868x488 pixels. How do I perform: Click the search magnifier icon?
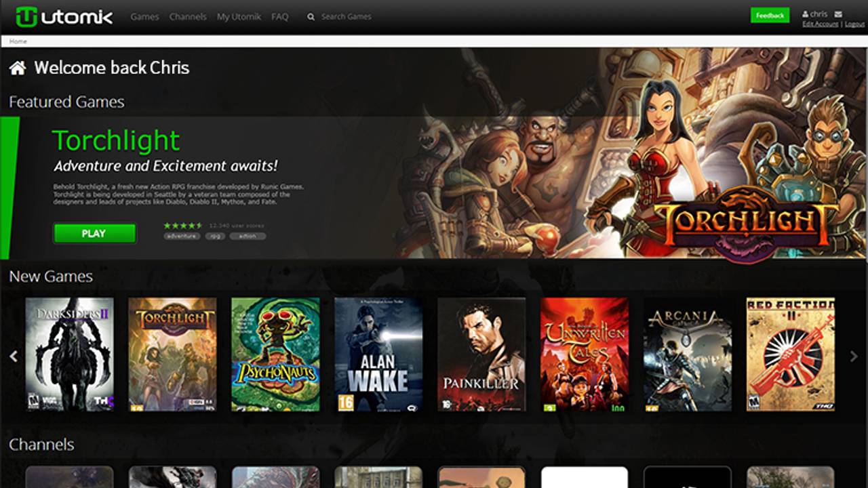(x=311, y=17)
